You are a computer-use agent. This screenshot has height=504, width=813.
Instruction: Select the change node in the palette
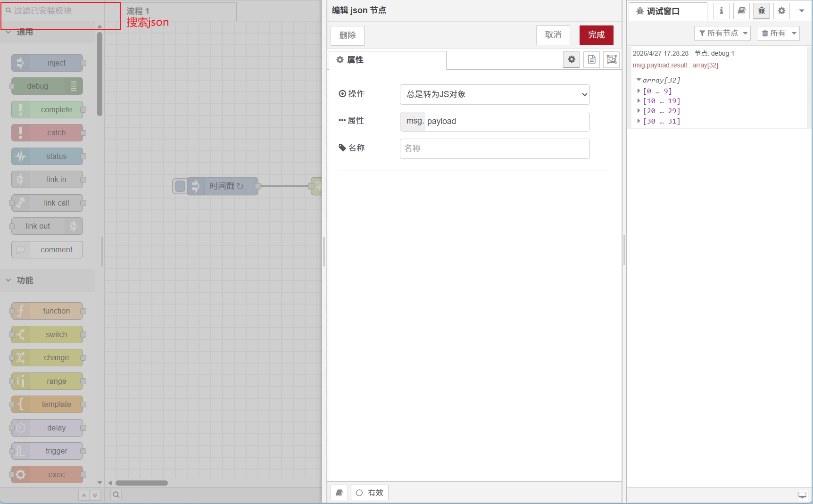point(47,358)
